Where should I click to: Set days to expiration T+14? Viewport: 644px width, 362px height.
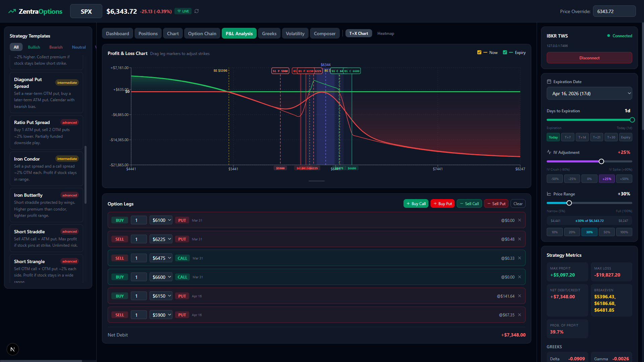[582, 137]
